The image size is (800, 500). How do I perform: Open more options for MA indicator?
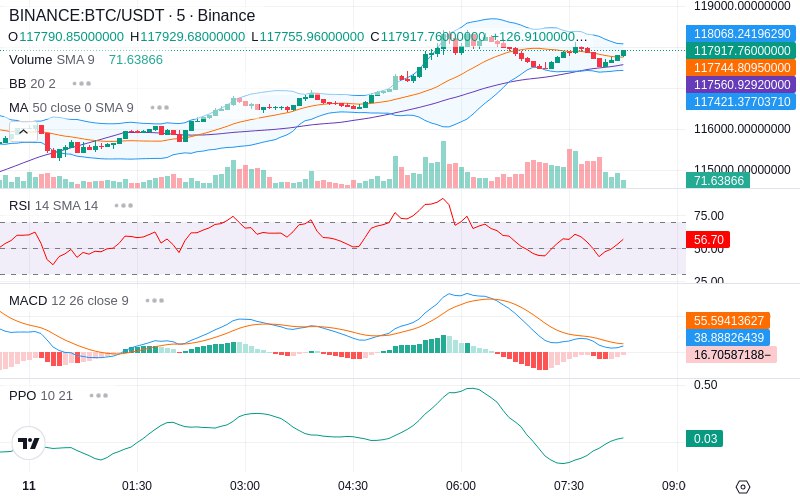[x=160, y=108]
